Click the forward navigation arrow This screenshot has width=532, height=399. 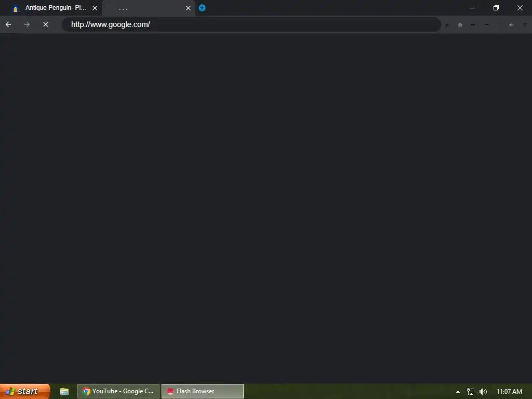coord(27,24)
